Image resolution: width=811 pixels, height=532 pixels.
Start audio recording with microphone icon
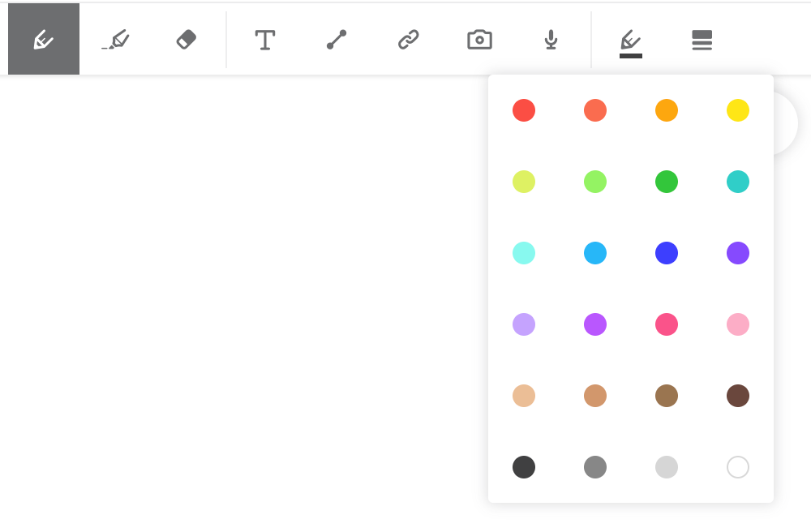[551, 39]
